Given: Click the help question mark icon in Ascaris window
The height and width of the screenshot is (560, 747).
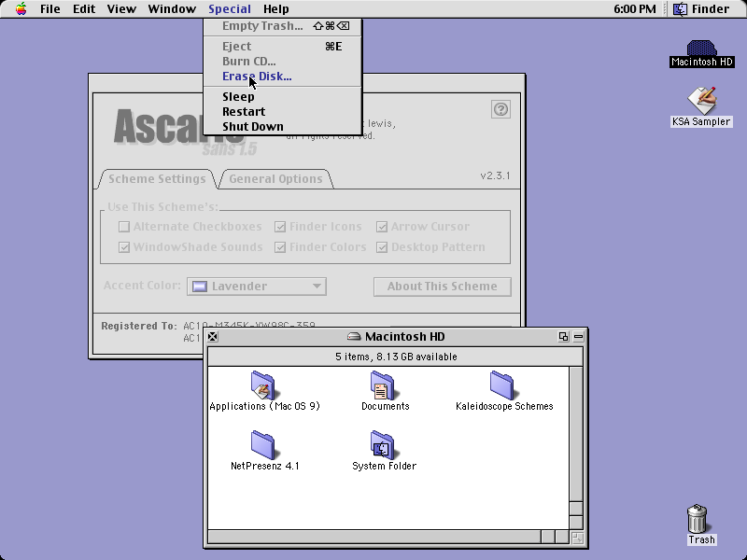Looking at the screenshot, I should tap(500, 109).
